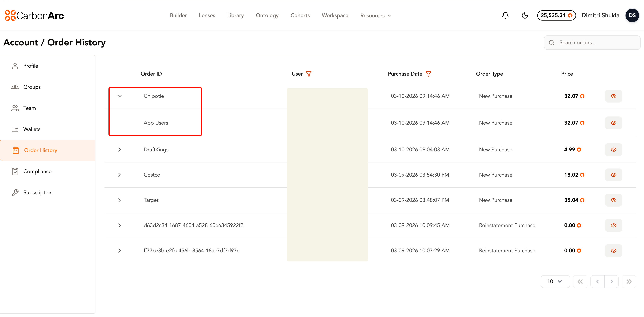Image resolution: width=644 pixels, height=317 pixels.
Task: Click the 25,535.31 credit balance button
Action: [556, 15]
